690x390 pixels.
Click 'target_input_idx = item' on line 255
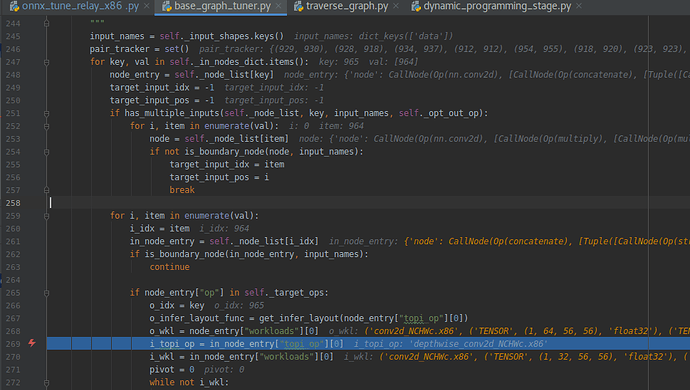(x=227, y=164)
